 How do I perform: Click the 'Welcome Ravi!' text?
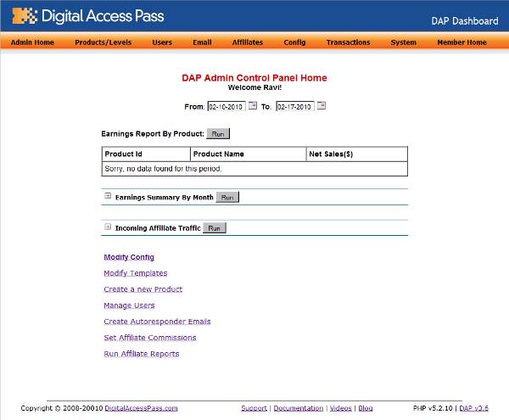click(255, 87)
